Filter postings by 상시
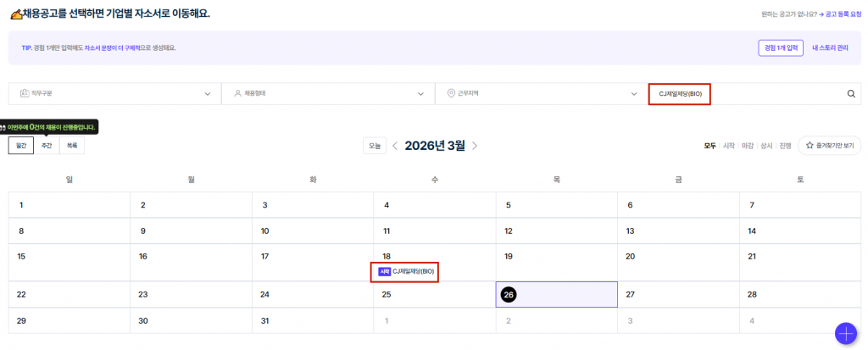 click(x=766, y=146)
